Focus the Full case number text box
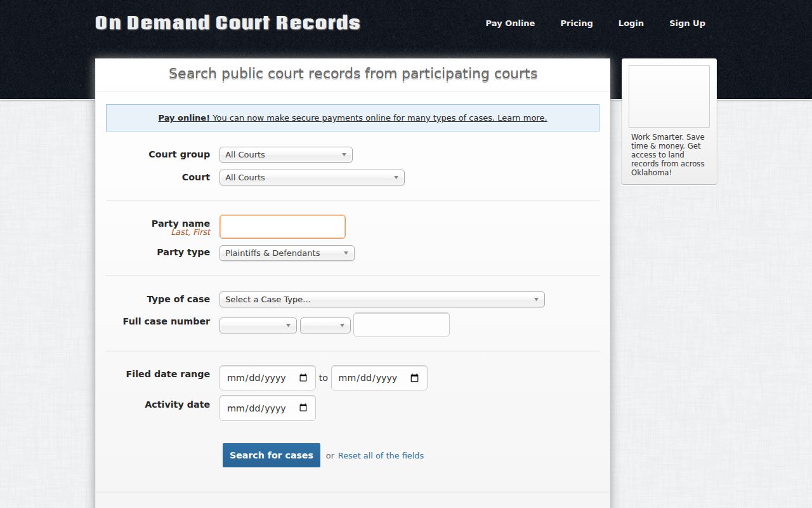The width and height of the screenshot is (812, 508). pos(402,324)
